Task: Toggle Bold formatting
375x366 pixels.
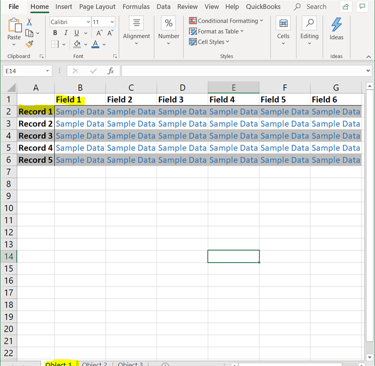Action: pyautogui.click(x=55, y=33)
